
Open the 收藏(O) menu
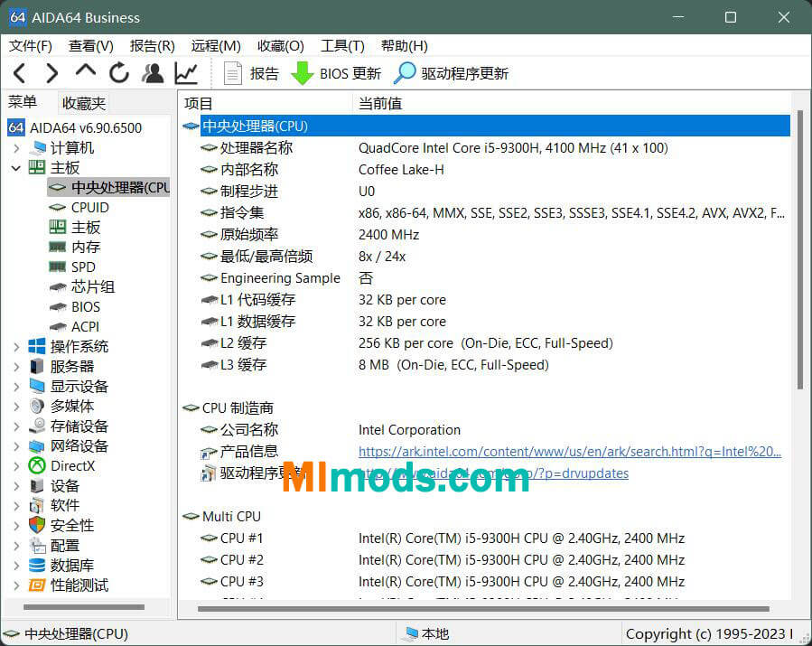tap(280, 46)
